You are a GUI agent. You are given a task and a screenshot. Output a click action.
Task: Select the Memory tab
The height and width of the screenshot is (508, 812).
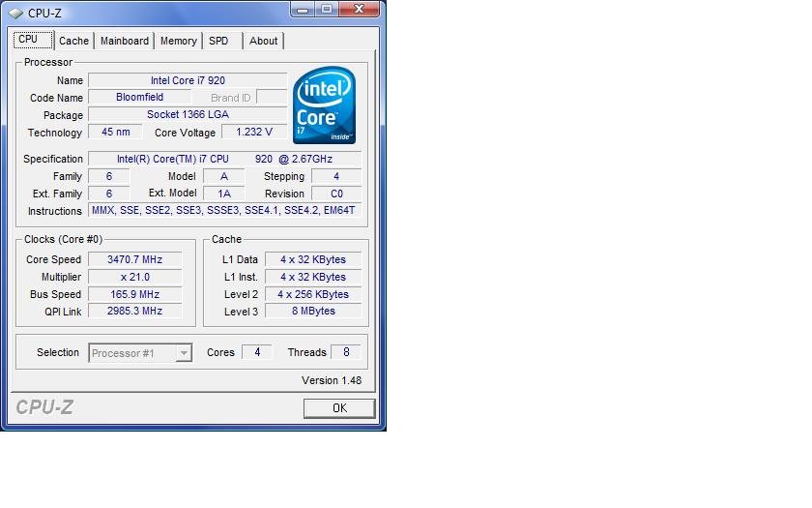click(178, 41)
